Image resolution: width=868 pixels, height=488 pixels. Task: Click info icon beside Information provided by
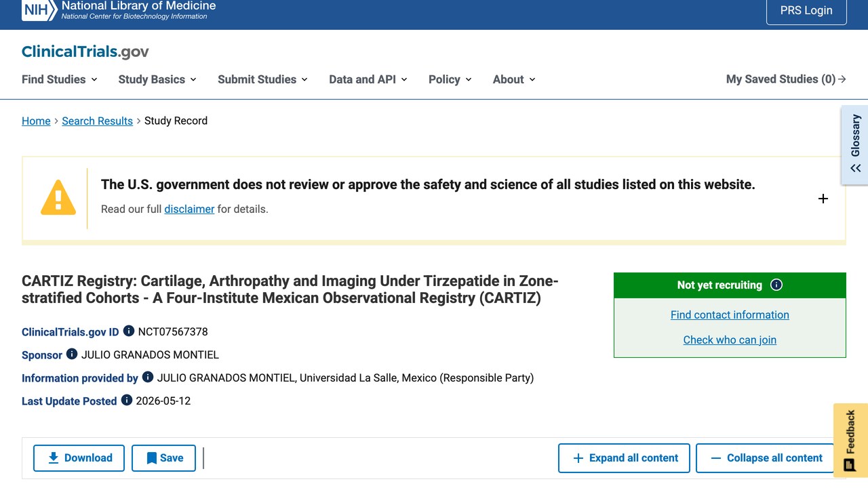point(148,378)
